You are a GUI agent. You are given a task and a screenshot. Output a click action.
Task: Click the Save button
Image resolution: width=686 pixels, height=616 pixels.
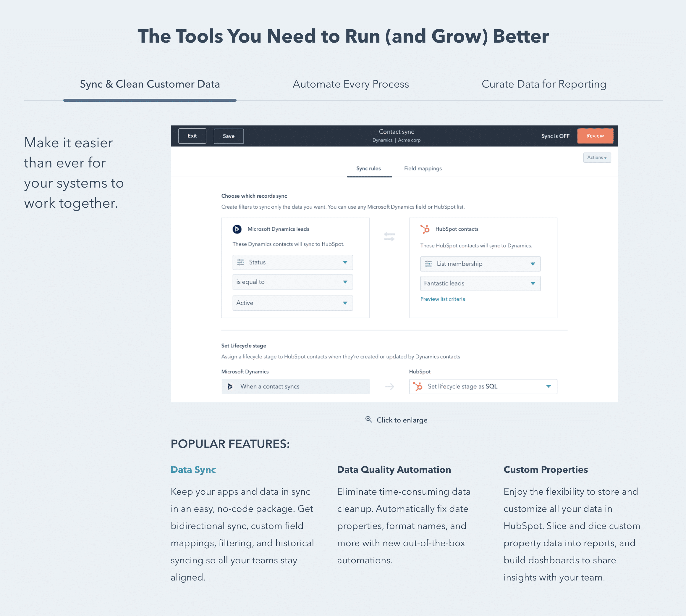point(229,136)
